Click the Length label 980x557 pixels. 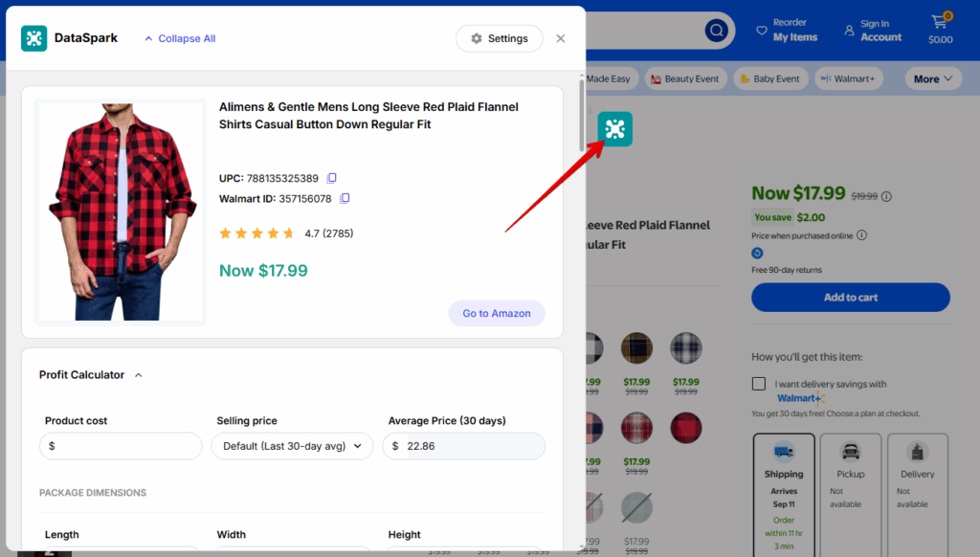tap(62, 534)
